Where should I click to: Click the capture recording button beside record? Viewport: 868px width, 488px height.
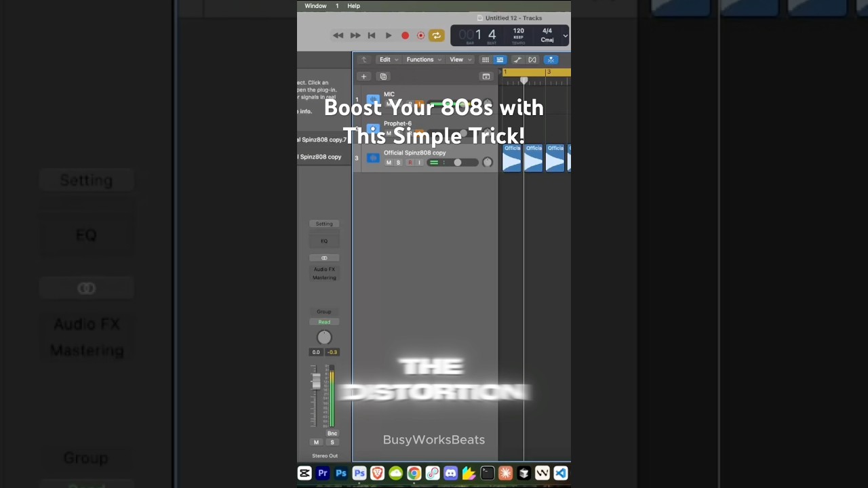(x=420, y=35)
